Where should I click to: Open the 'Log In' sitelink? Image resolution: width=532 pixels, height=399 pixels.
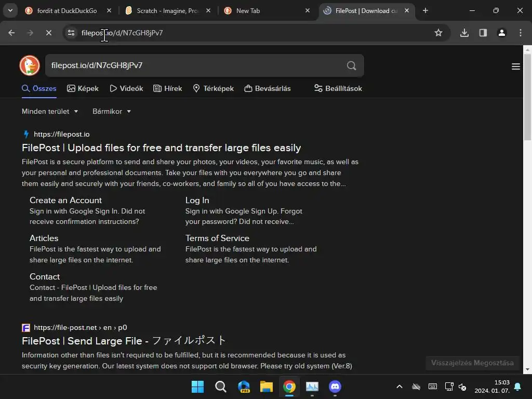197,200
